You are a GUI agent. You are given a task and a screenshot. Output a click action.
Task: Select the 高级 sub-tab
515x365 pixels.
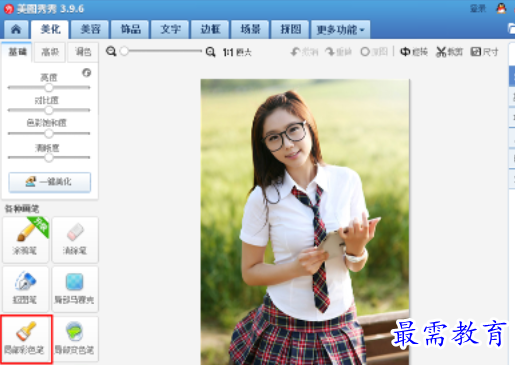click(50, 52)
